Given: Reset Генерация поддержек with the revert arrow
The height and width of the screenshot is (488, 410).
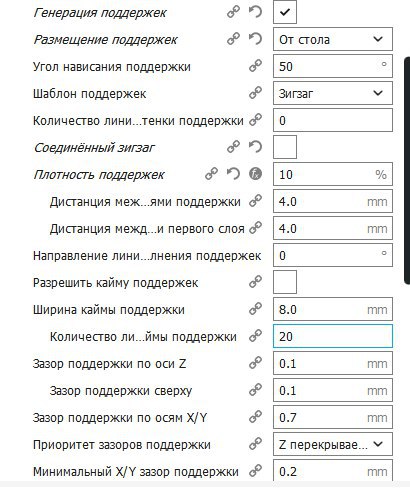Looking at the screenshot, I should (x=255, y=12).
